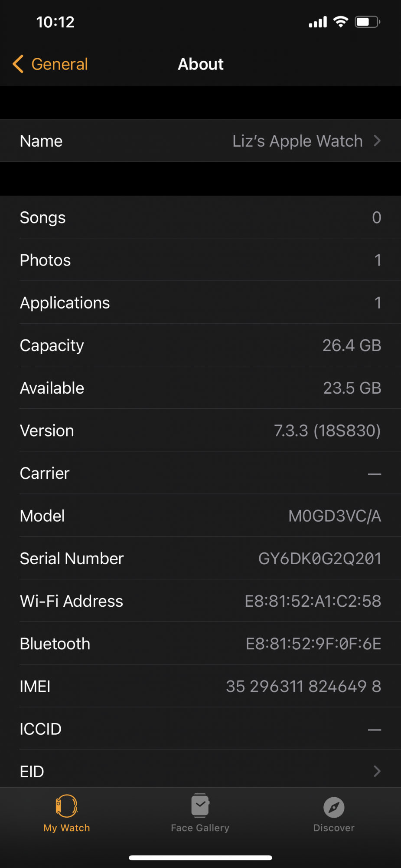Tap the Wi-Fi Address value
The image size is (401, 868).
[x=313, y=601]
